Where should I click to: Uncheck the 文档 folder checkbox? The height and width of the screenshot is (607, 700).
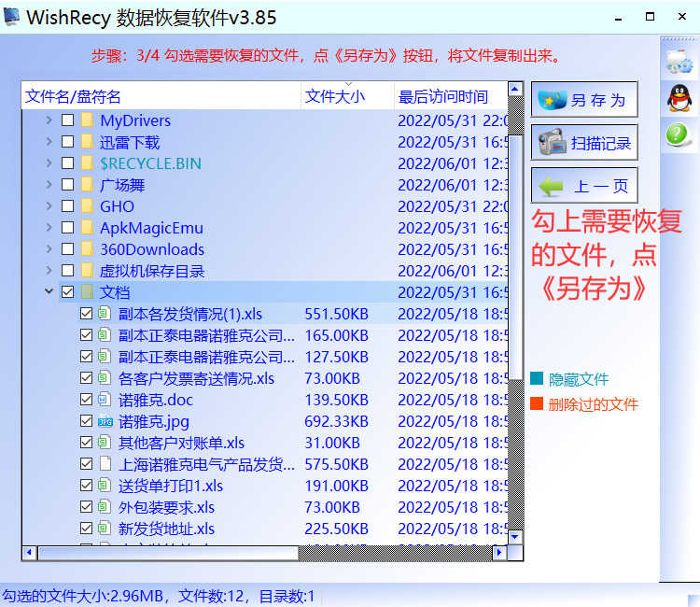point(67,291)
